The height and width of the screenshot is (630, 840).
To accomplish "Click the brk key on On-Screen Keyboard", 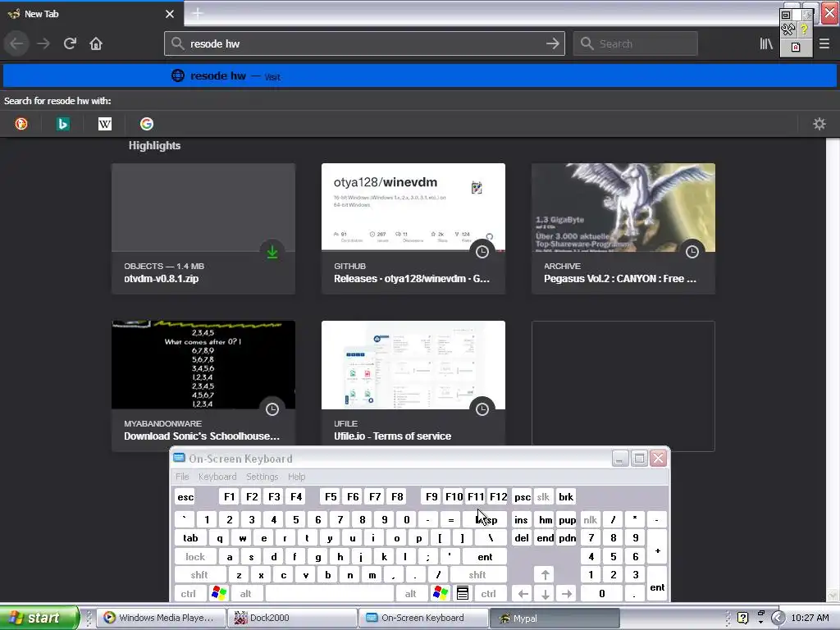I will 566,497.
